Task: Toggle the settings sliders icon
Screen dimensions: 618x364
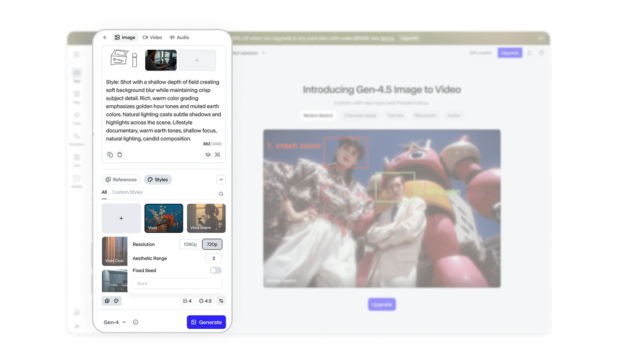Action: coord(221,301)
